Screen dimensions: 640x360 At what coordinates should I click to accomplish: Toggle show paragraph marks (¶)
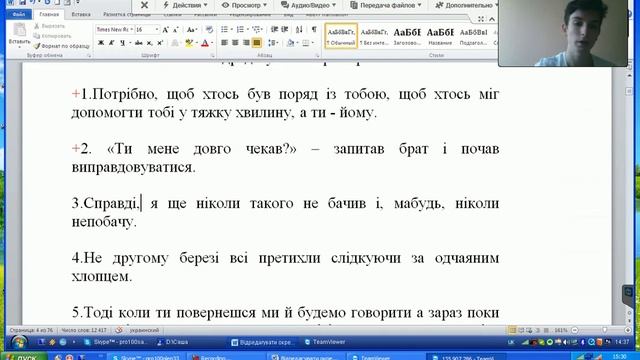[314, 29]
